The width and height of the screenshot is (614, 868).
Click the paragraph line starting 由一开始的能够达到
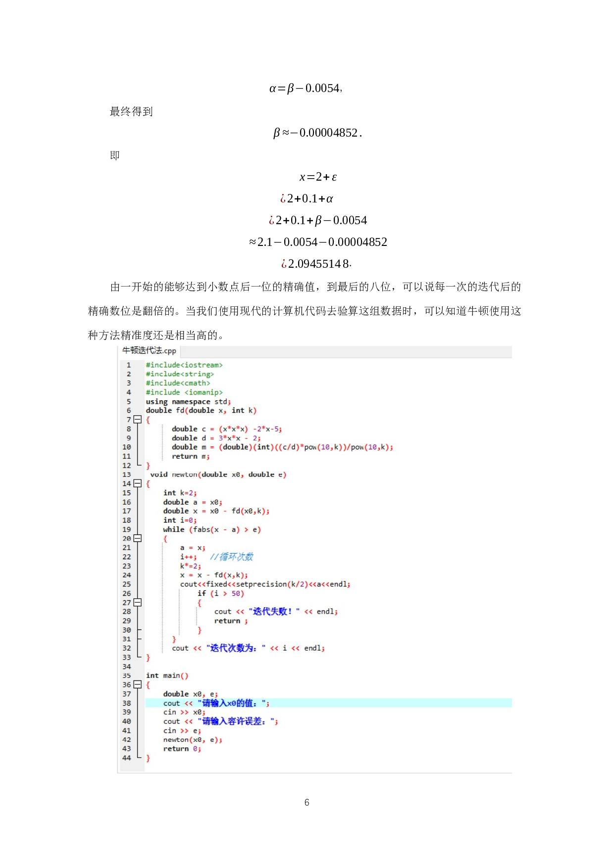coord(315,287)
